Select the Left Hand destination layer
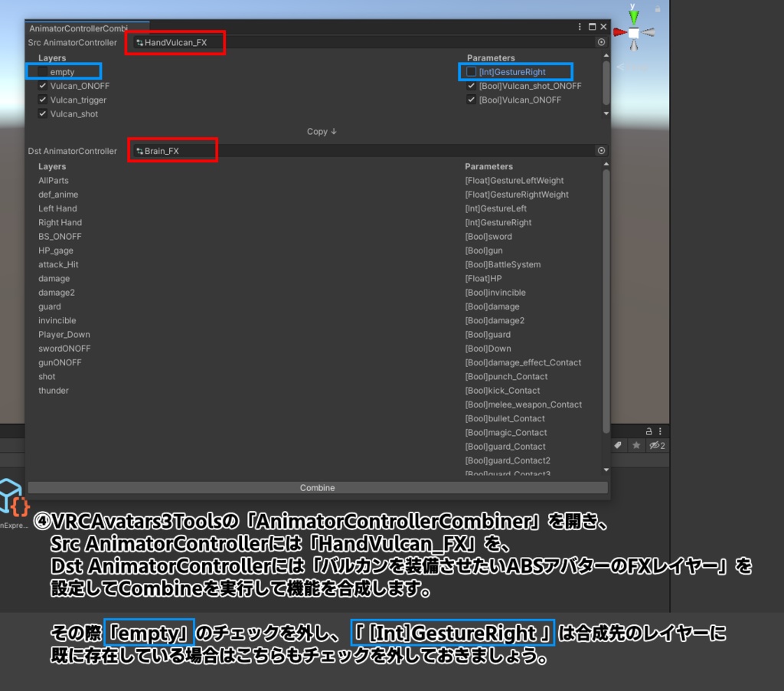Viewport: 784px width, 691px height. [57, 208]
